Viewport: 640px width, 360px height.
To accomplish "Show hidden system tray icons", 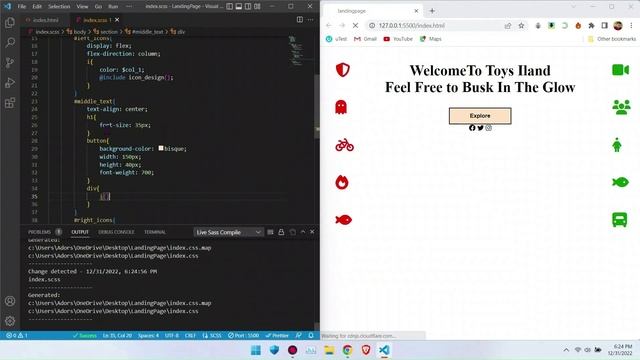I will pyautogui.click(x=566, y=350).
